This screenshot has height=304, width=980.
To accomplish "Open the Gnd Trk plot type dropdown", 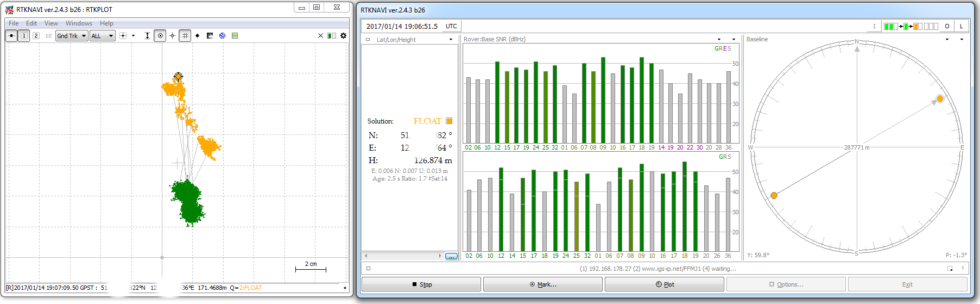I will click(x=72, y=36).
